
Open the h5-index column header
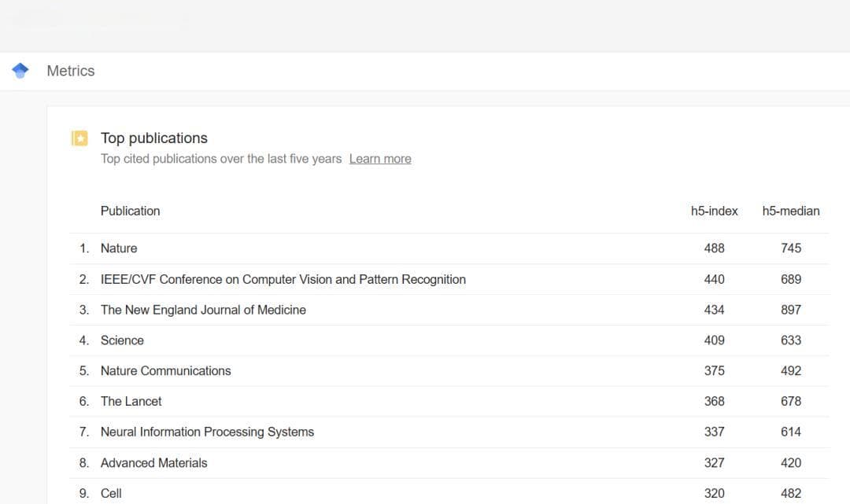714,212
